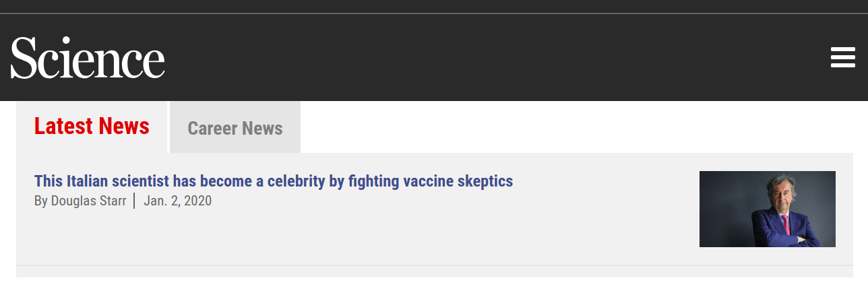Viewport: 868px width, 297px height.
Task: Open the Italian scientist vaccine skeptics article
Action: 274,181
